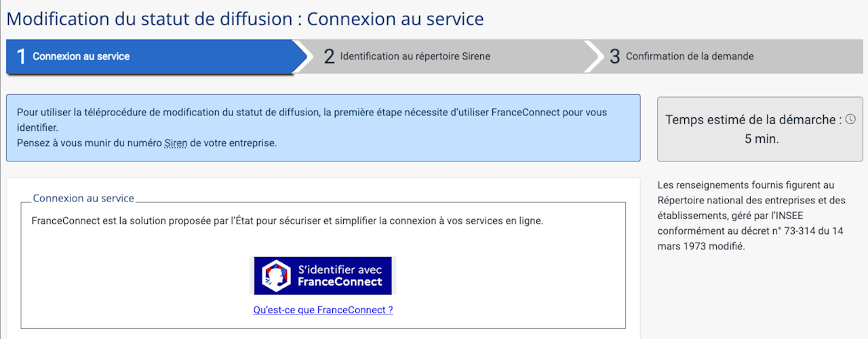The image size is (868, 339).
Task: Click the white chevron before step 3
Action: tap(593, 56)
